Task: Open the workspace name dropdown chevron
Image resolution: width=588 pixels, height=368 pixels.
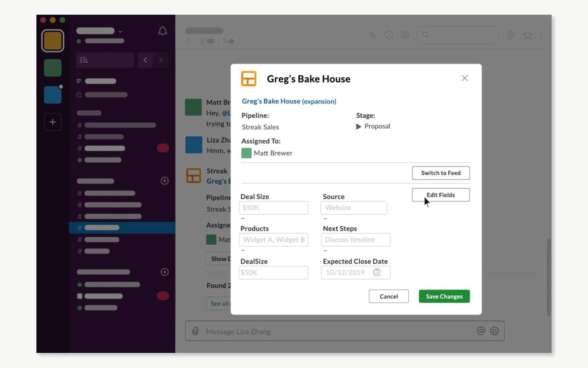Action: coord(120,31)
